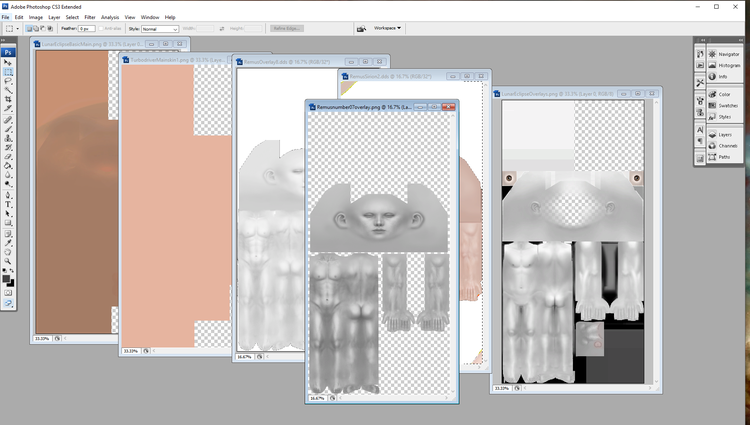750x425 pixels.
Task: Select the Move tool
Action: 8,62
